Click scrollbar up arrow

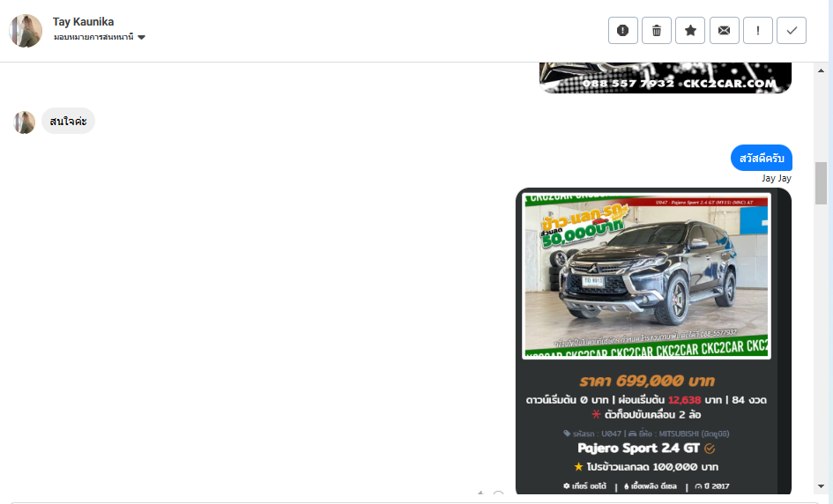pyautogui.click(x=822, y=70)
